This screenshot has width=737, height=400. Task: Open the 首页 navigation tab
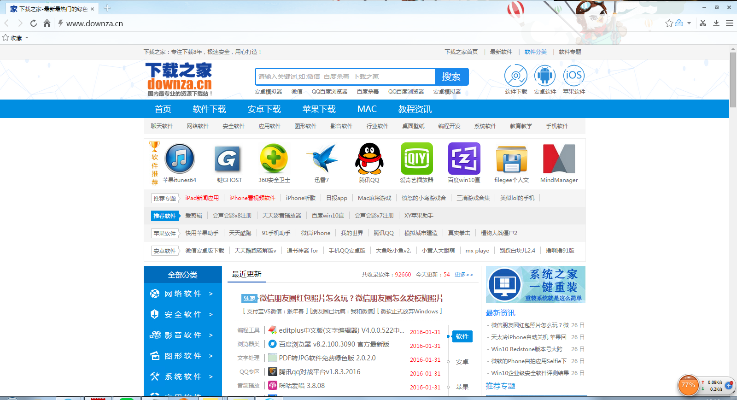tap(164, 108)
